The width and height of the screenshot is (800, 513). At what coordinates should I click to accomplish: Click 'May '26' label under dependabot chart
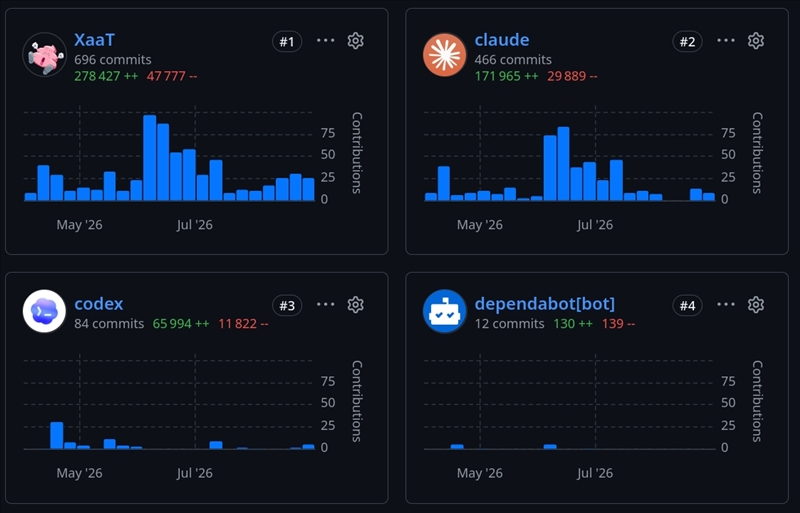(480, 473)
